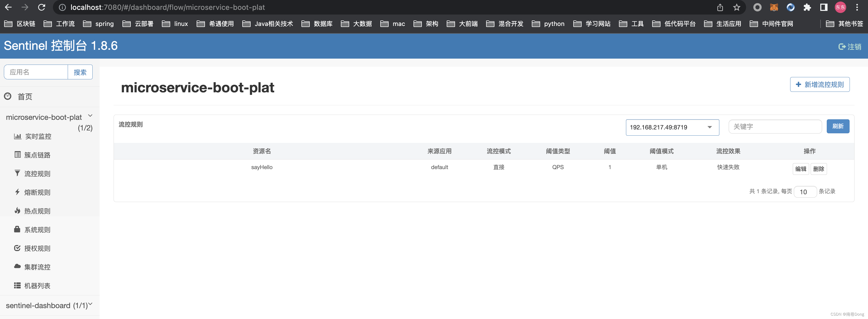
Task: Open 授权规则 in the sidebar
Action: tap(37, 248)
